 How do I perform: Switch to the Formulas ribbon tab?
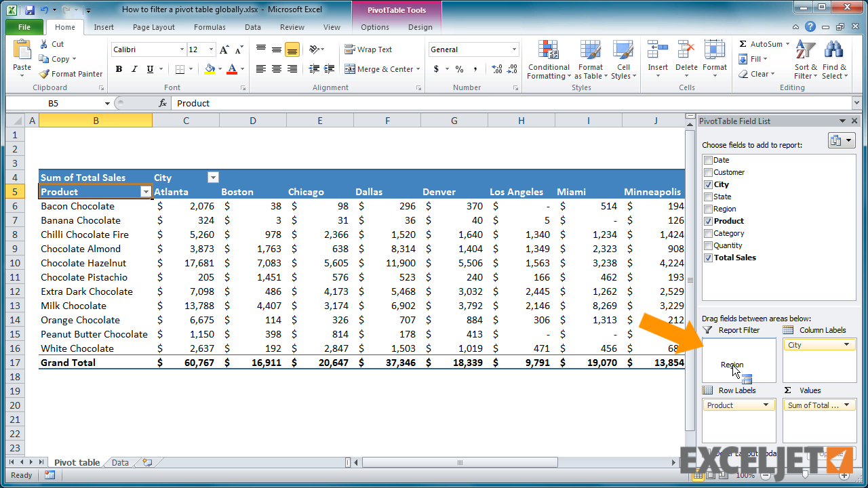tap(210, 27)
